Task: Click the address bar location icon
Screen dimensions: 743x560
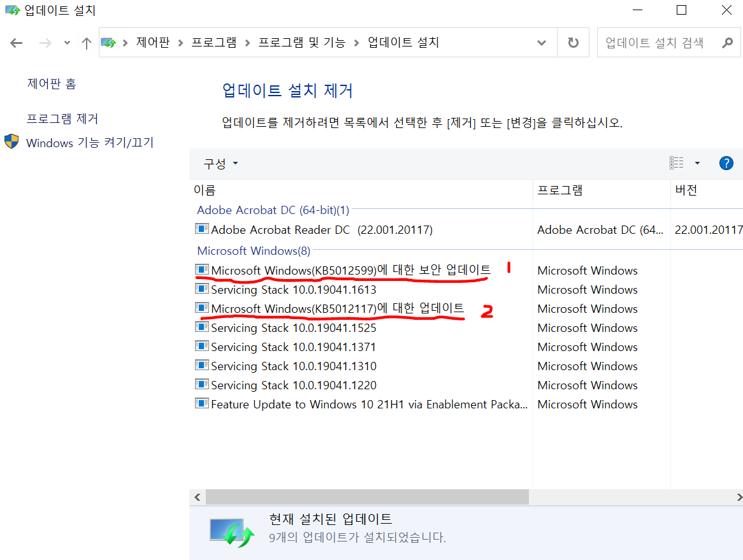Action: click(108, 43)
